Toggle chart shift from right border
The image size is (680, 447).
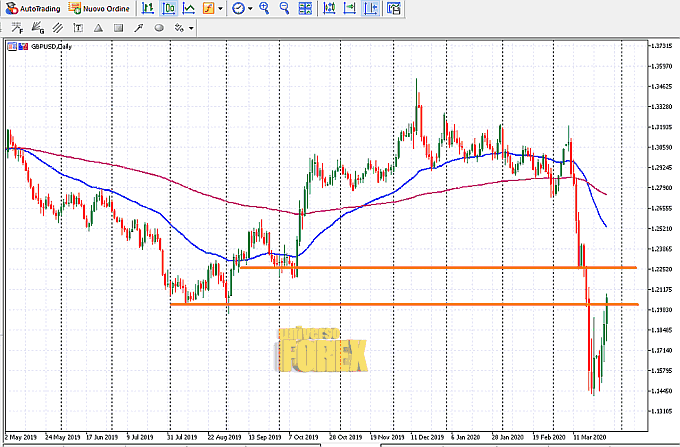[349, 8]
